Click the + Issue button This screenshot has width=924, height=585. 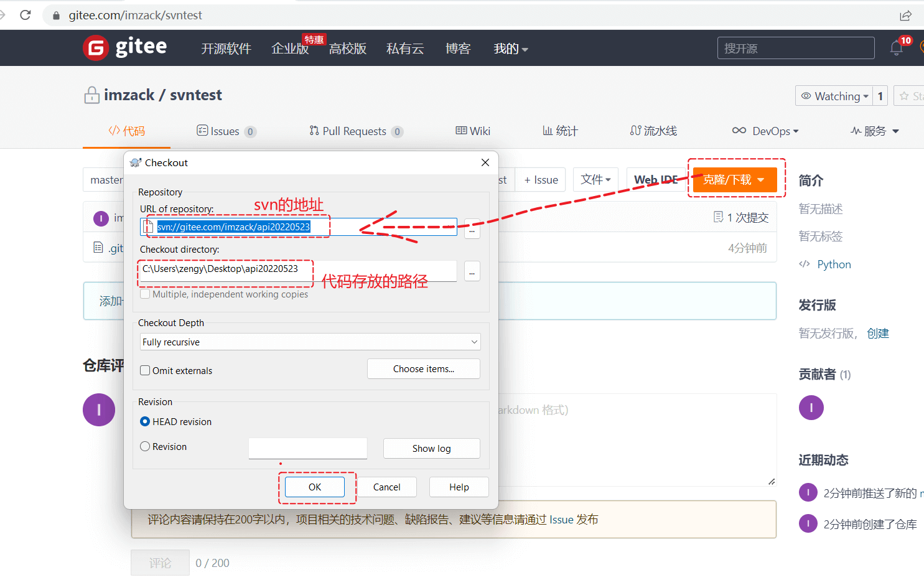click(x=541, y=179)
